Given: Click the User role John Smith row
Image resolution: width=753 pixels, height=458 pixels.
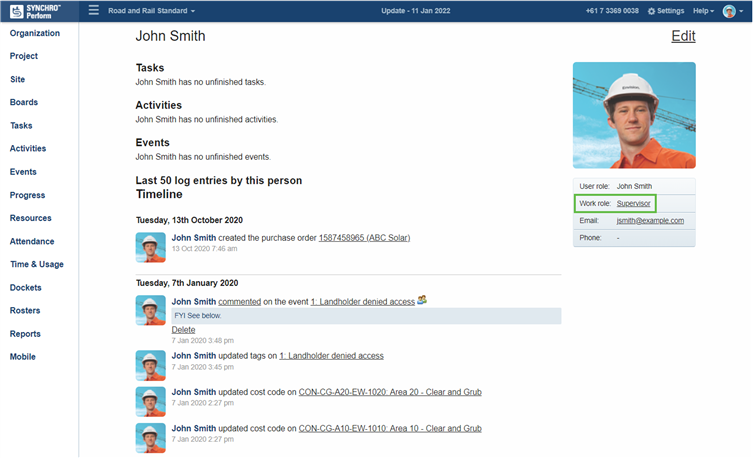Looking at the screenshot, I should 634,186.
